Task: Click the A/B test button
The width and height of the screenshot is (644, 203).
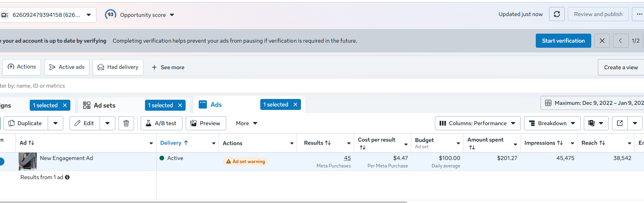Action: 161,123
